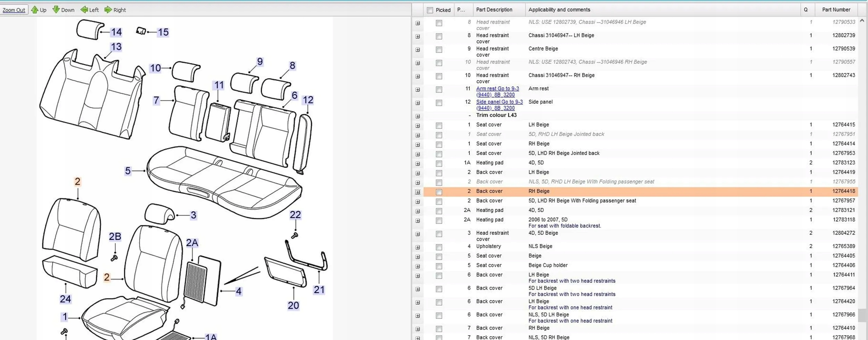
Task: Click callout 1A in the diagram
Action: 211,337
